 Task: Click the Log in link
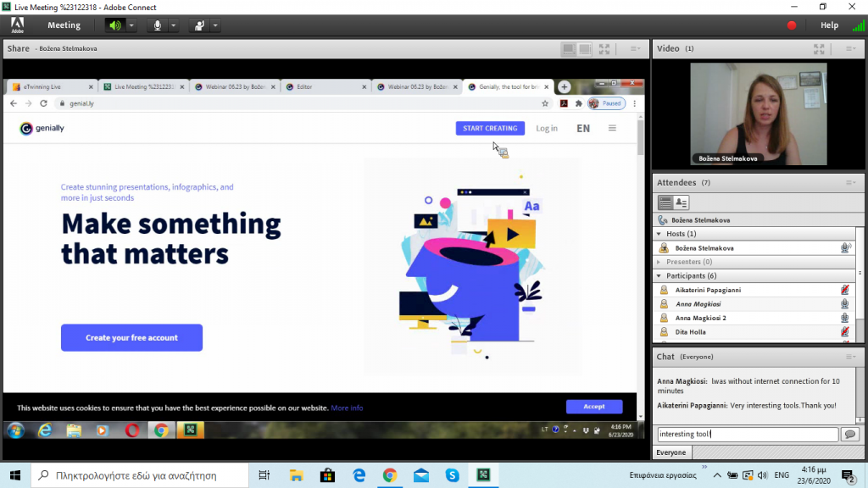click(547, 129)
